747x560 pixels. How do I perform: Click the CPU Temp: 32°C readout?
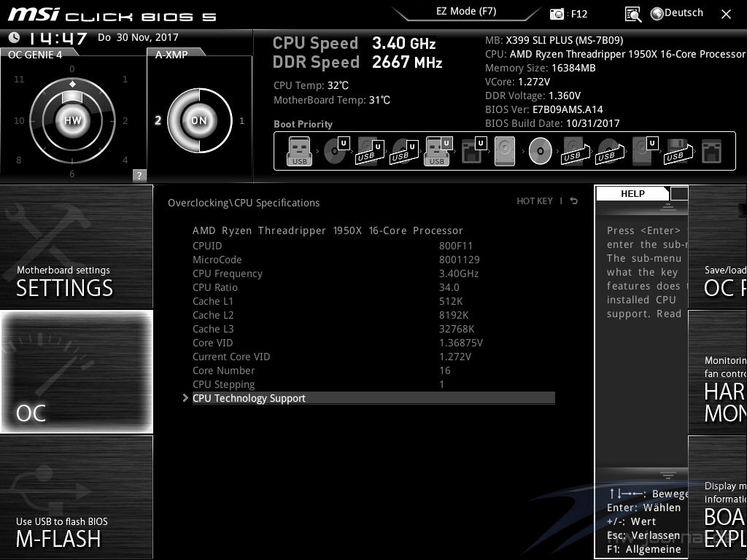tap(311, 85)
